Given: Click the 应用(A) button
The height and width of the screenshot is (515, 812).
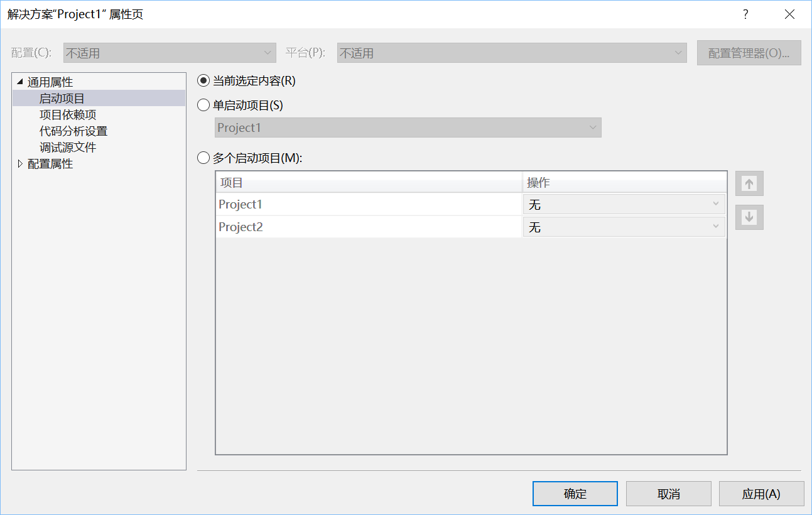Looking at the screenshot, I should [x=761, y=494].
